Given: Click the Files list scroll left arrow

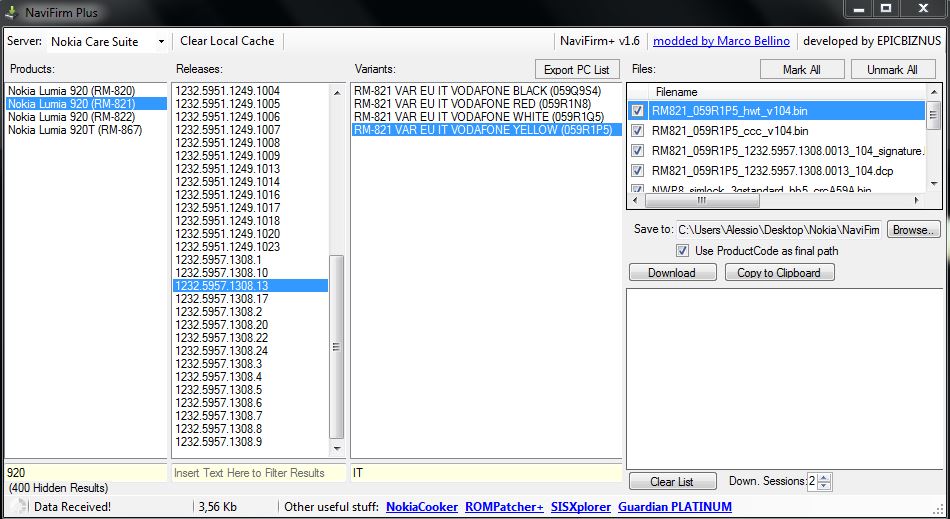Looking at the screenshot, I should tap(635, 200).
